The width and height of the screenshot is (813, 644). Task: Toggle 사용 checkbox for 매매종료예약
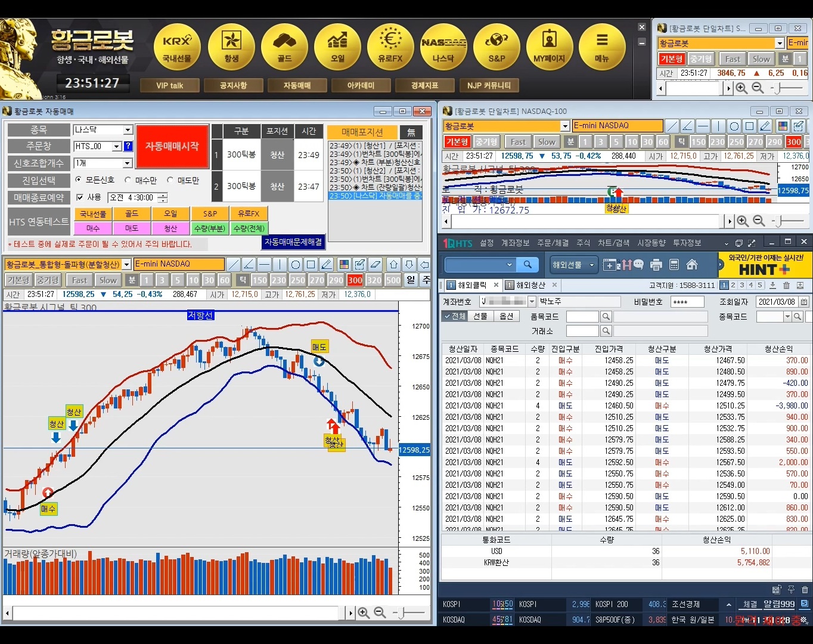pyautogui.click(x=80, y=197)
